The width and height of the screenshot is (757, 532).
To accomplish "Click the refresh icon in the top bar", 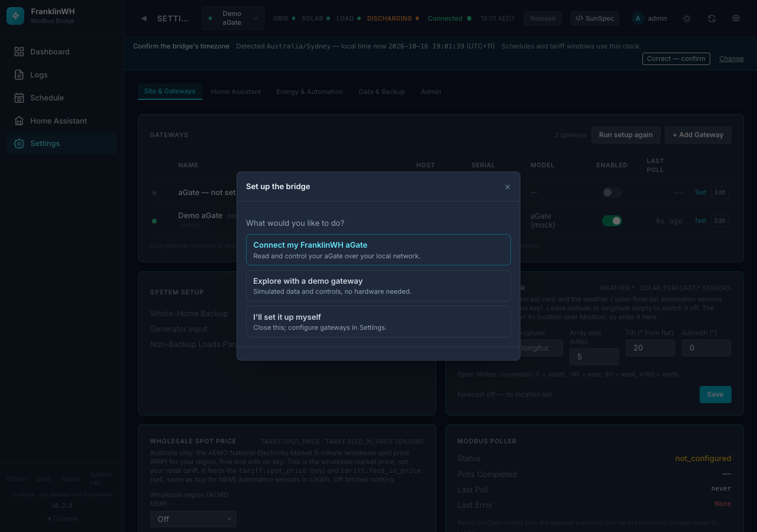I will [x=711, y=18].
